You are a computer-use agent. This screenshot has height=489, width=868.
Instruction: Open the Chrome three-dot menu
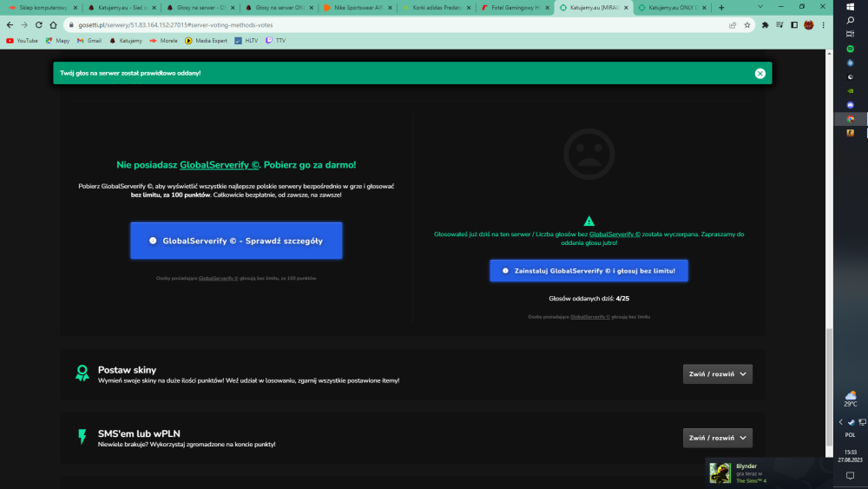click(x=823, y=25)
